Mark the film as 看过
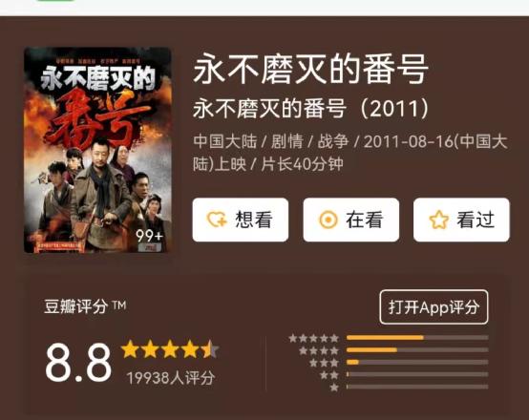 (461, 220)
